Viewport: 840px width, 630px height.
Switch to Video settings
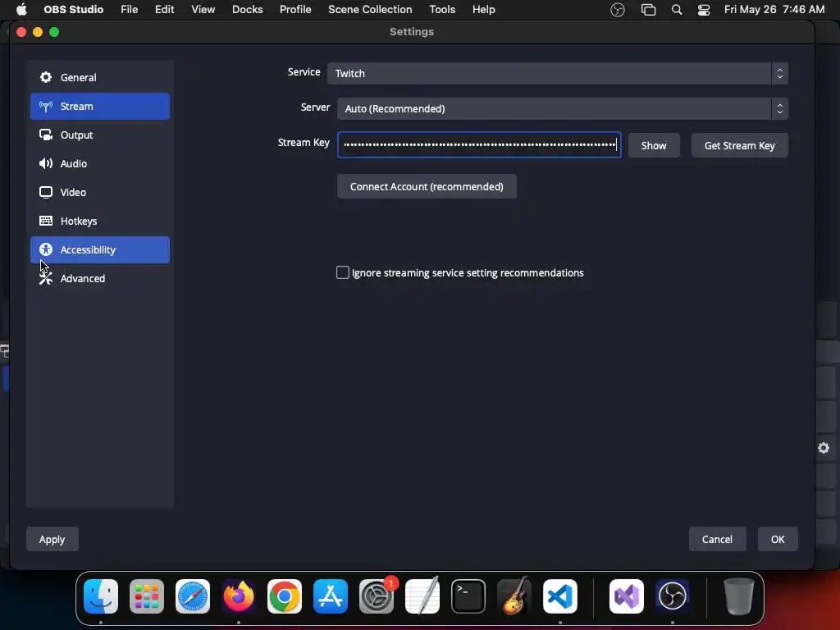(99, 192)
